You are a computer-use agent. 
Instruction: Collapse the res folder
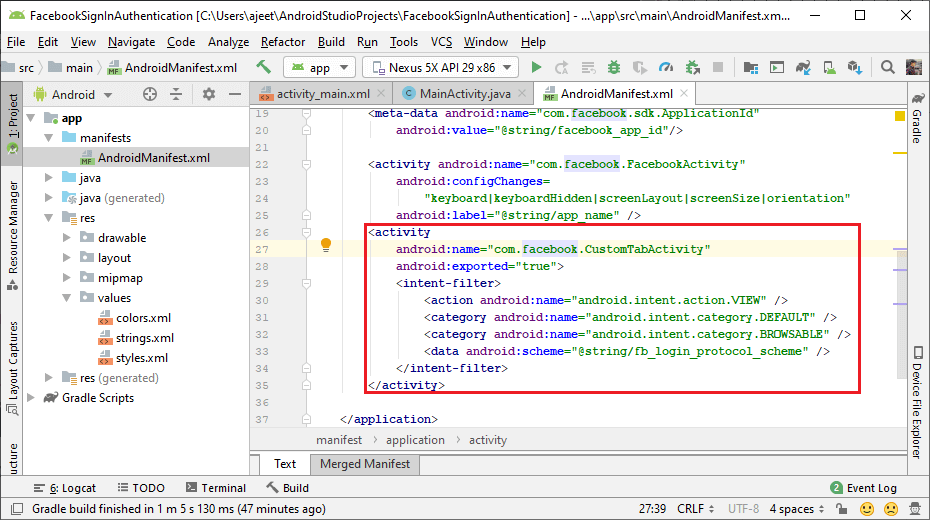[49, 218]
